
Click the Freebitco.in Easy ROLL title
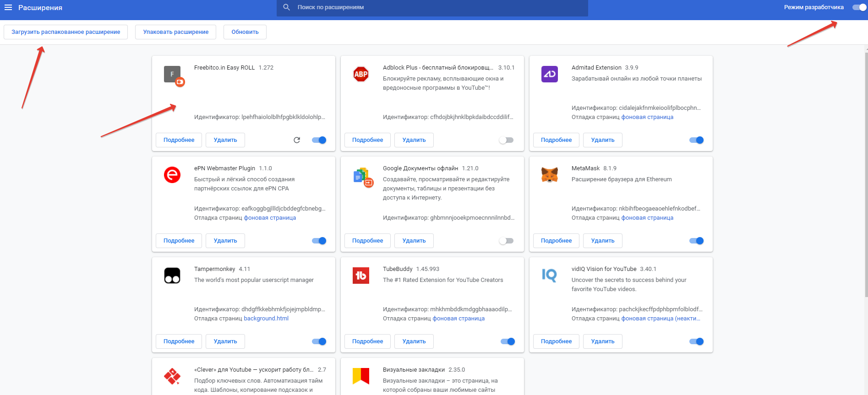[224, 68]
